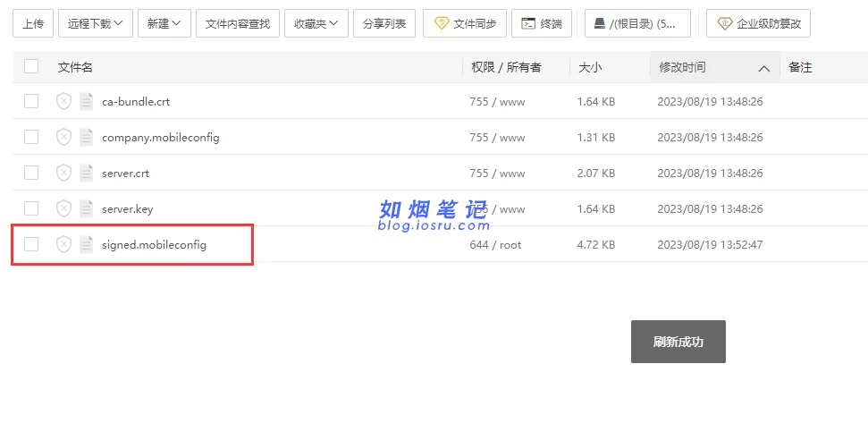Check the box for ca-bundle.crt
The image size is (868, 432).
tap(31, 101)
